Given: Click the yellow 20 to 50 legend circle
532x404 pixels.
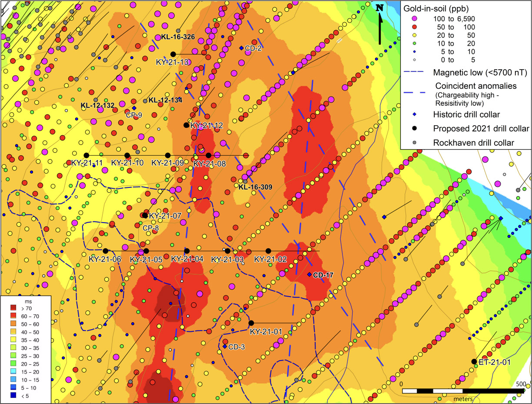Looking at the screenshot, I should (x=414, y=35).
